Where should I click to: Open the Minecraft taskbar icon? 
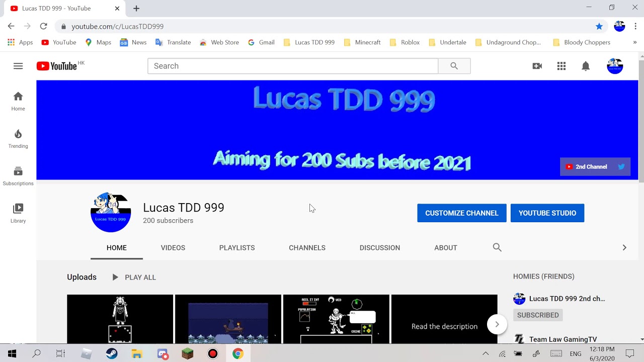pos(188,354)
